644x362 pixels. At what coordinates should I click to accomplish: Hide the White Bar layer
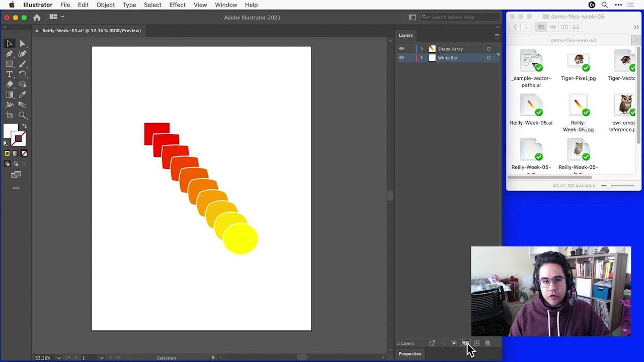401,58
